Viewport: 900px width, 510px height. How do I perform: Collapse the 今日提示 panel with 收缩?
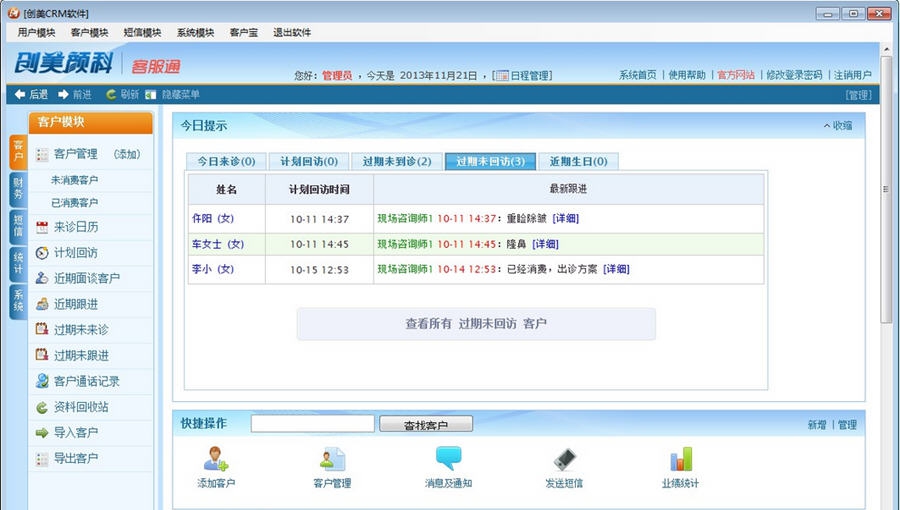pos(838,126)
